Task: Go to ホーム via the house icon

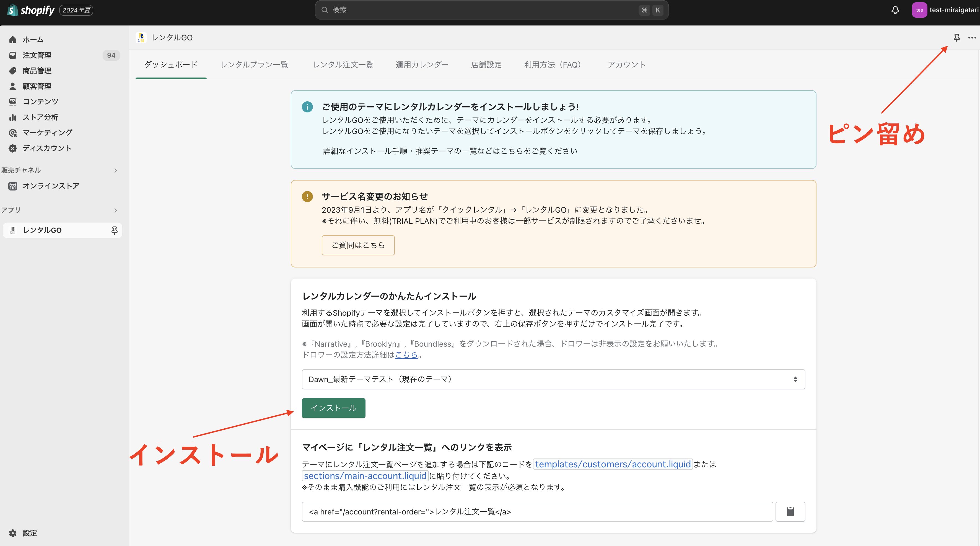Action: click(13, 40)
